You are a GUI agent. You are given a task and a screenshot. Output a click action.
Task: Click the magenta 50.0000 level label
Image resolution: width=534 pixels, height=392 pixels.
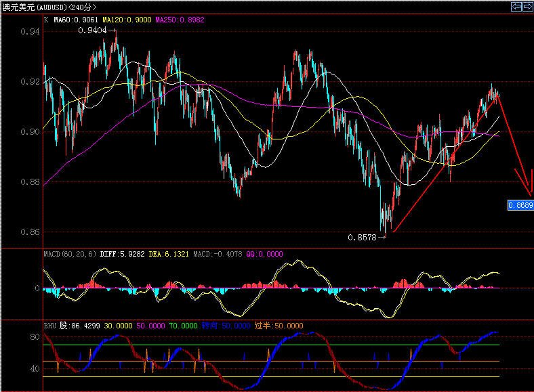point(150,326)
